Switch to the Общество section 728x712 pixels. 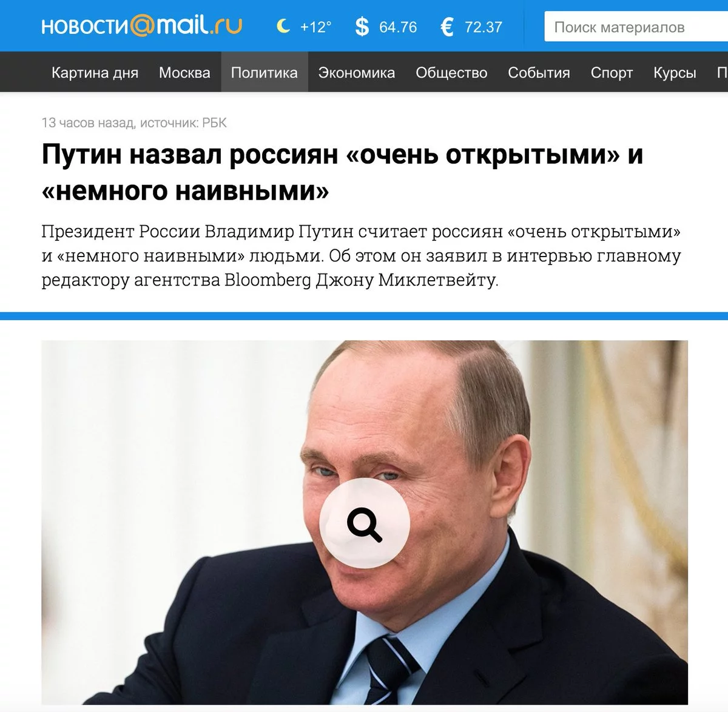tap(451, 73)
